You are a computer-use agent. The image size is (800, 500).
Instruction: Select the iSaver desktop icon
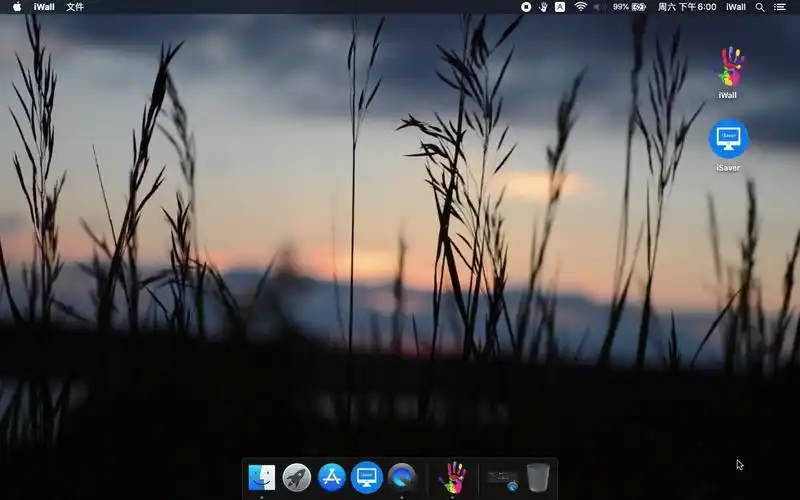(728, 140)
